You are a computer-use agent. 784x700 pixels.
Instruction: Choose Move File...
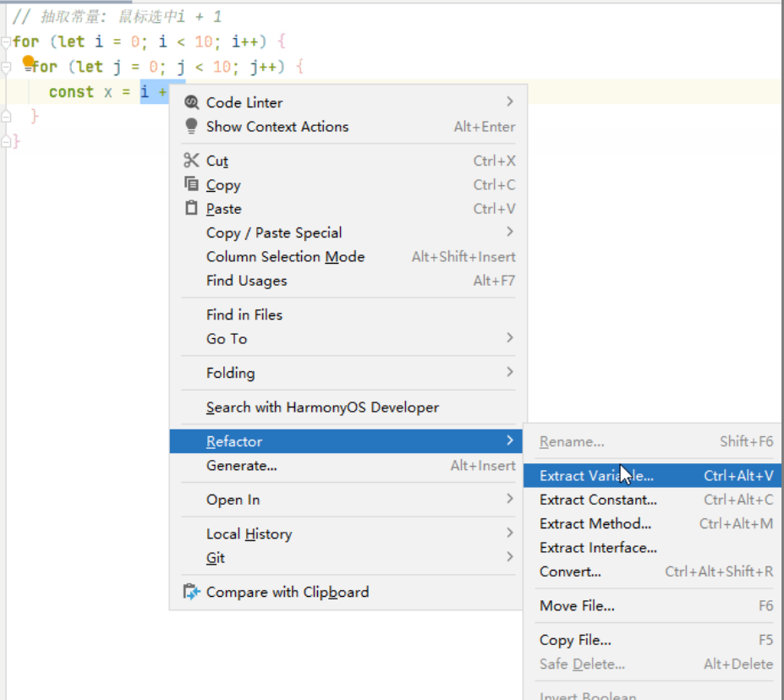pyautogui.click(x=654, y=605)
